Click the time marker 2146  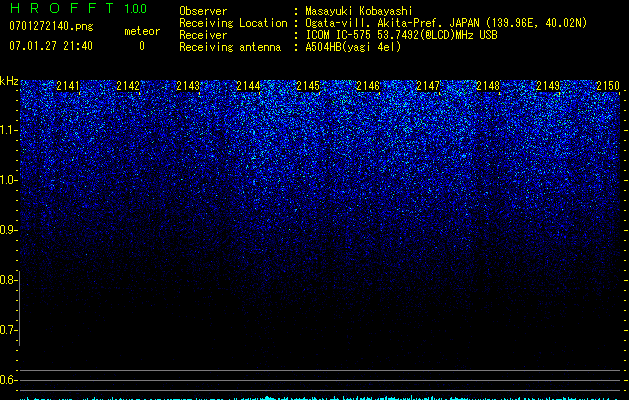(368, 85)
